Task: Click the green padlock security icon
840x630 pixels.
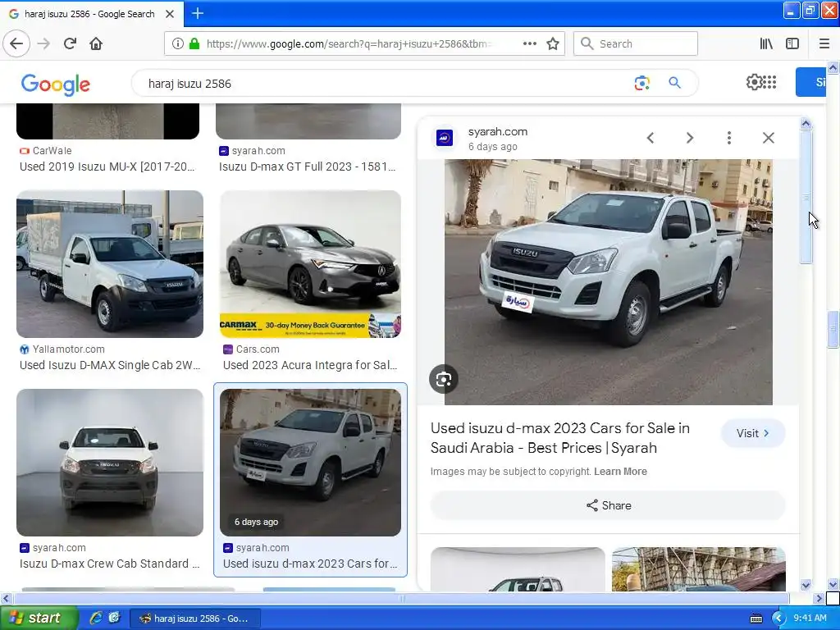Action: pos(194,43)
